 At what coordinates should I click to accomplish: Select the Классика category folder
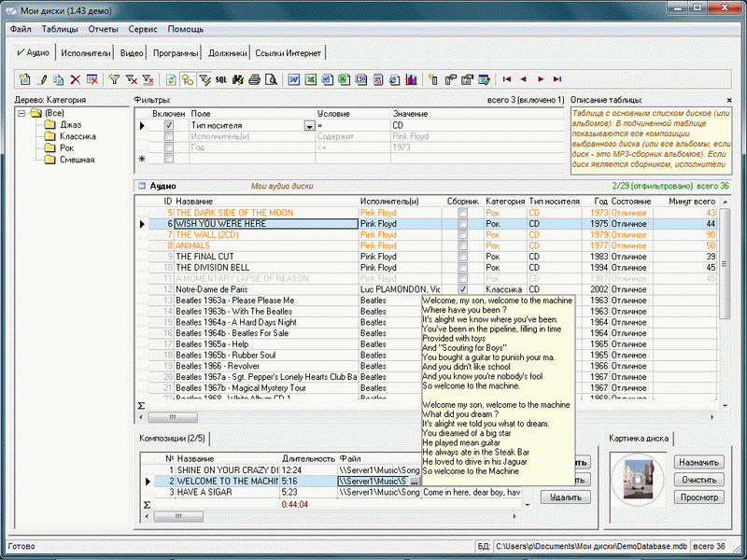[77, 136]
